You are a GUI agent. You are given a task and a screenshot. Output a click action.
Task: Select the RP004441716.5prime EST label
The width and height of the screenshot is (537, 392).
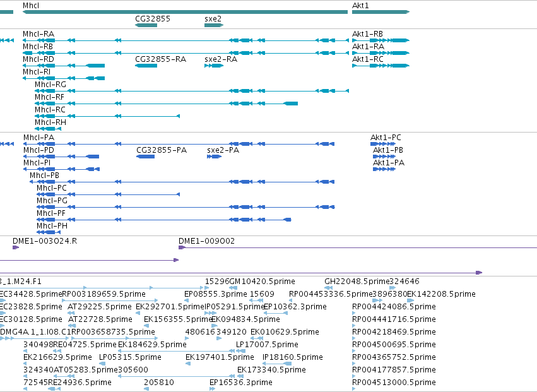click(394, 319)
